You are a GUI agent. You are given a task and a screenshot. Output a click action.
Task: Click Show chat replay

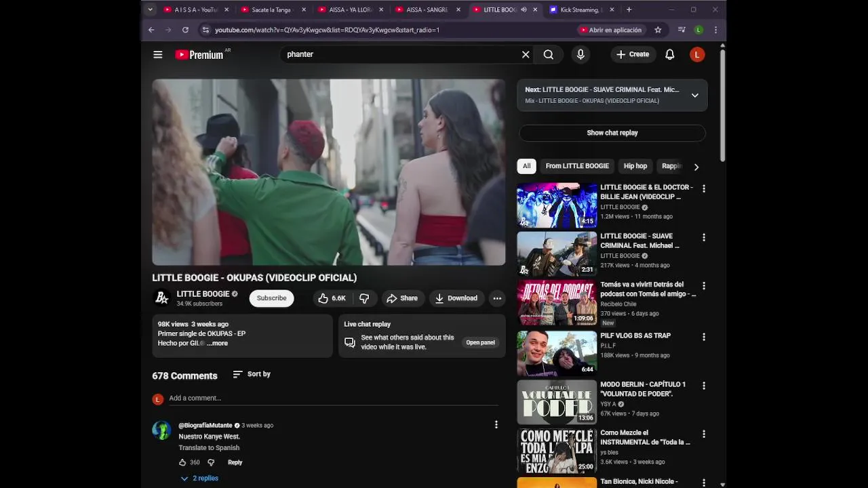tap(612, 133)
